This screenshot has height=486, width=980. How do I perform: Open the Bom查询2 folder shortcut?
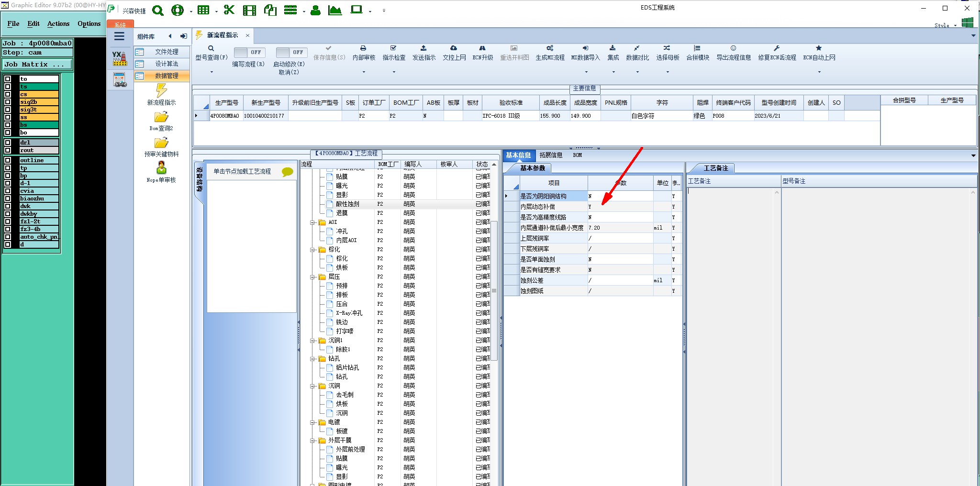pos(161,121)
